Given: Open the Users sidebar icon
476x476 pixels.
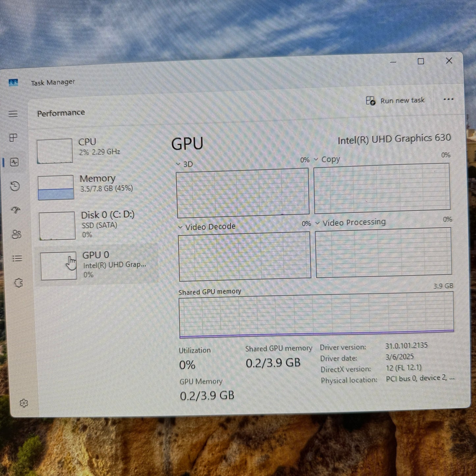Looking at the screenshot, I should [16, 234].
